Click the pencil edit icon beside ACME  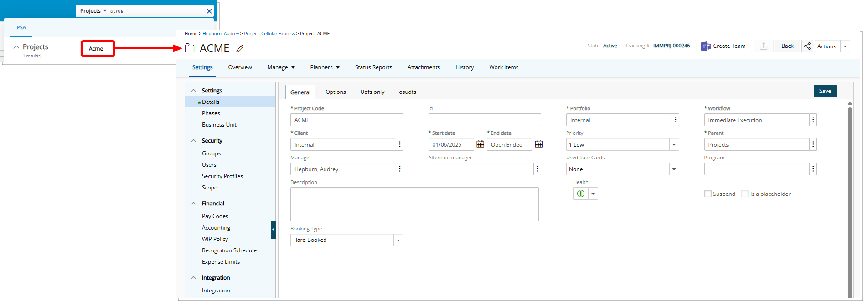click(240, 49)
